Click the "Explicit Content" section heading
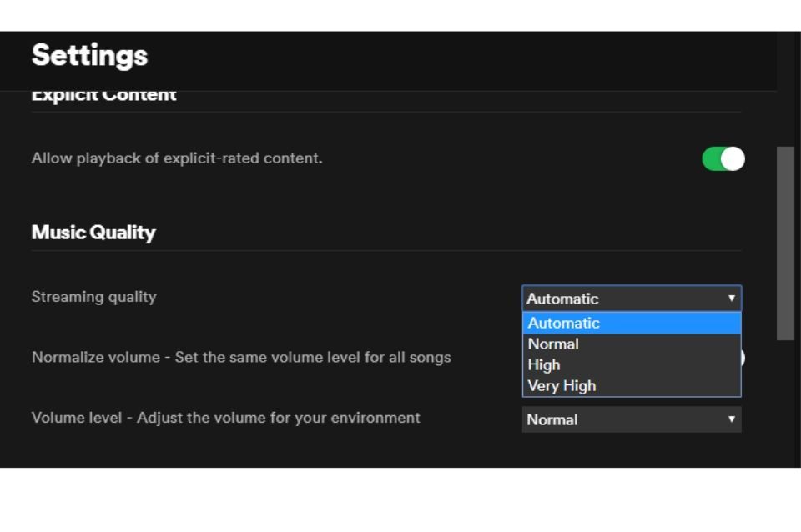Image resolution: width=801 pixels, height=532 pixels. 103,93
